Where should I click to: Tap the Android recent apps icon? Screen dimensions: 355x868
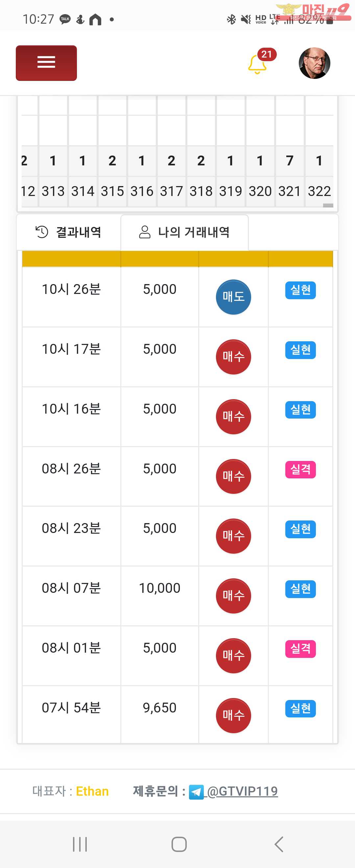pos(80,844)
